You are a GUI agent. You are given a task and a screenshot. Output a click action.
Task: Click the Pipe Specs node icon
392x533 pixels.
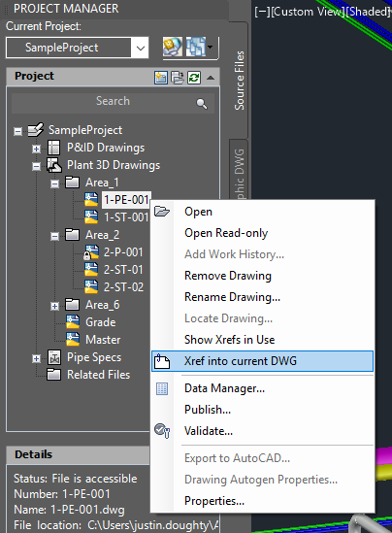[54, 357]
